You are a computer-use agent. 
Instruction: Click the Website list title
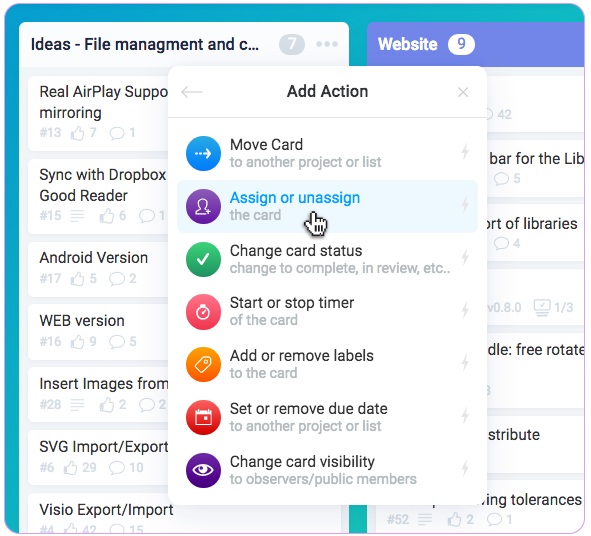(407, 44)
